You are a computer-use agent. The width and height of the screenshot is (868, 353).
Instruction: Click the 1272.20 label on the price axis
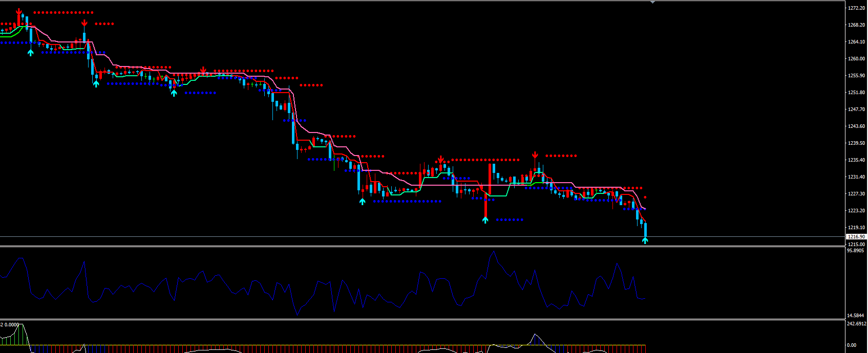tap(856, 8)
